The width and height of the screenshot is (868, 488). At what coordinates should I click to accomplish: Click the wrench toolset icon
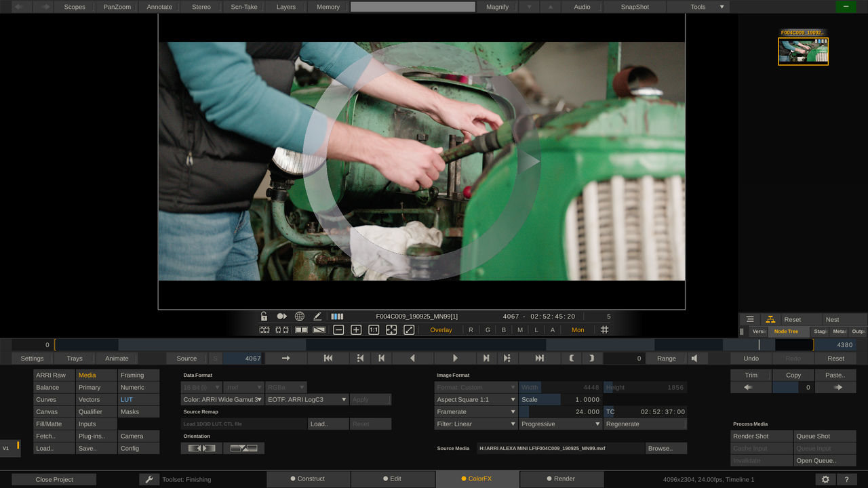(149, 479)
